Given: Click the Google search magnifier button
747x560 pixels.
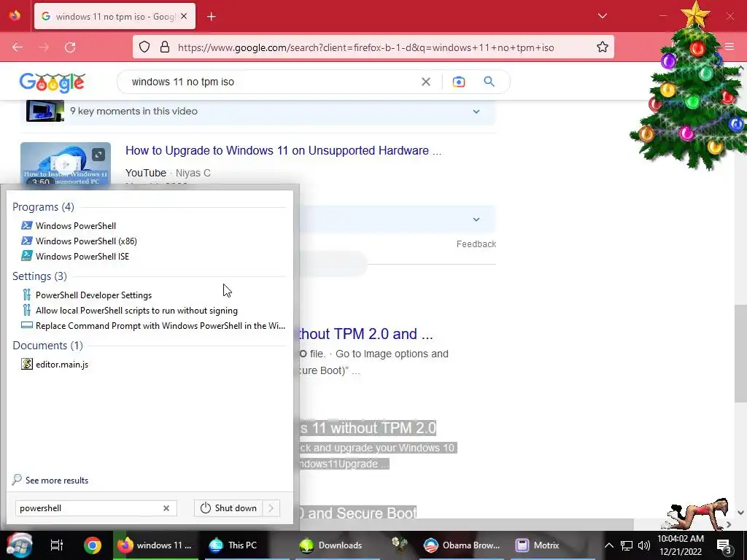Looking at the screenshot, I should click(489, 82).
